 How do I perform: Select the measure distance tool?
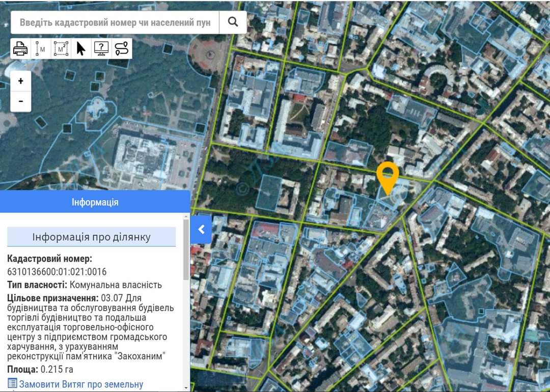tap(40, 48)
